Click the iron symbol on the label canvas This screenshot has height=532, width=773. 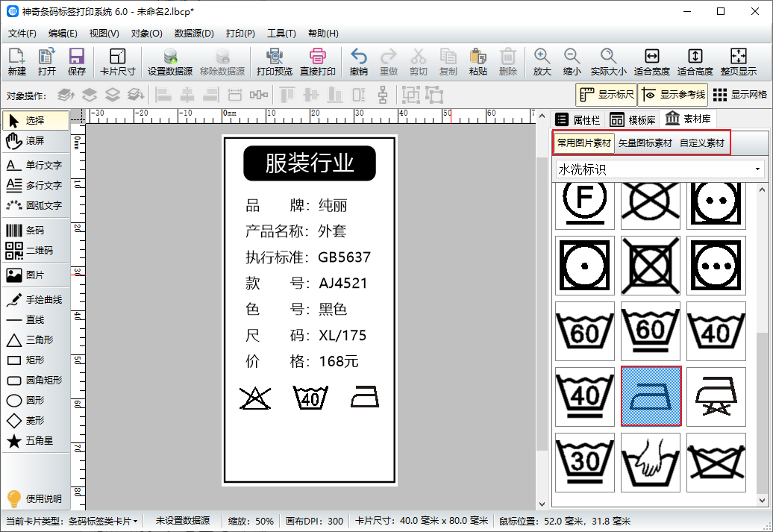click(x=365, y=396)
